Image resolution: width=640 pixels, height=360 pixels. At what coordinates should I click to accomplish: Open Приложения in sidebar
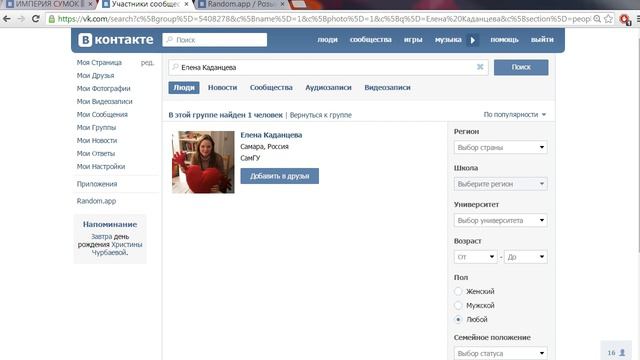click(x=97, y=184)
